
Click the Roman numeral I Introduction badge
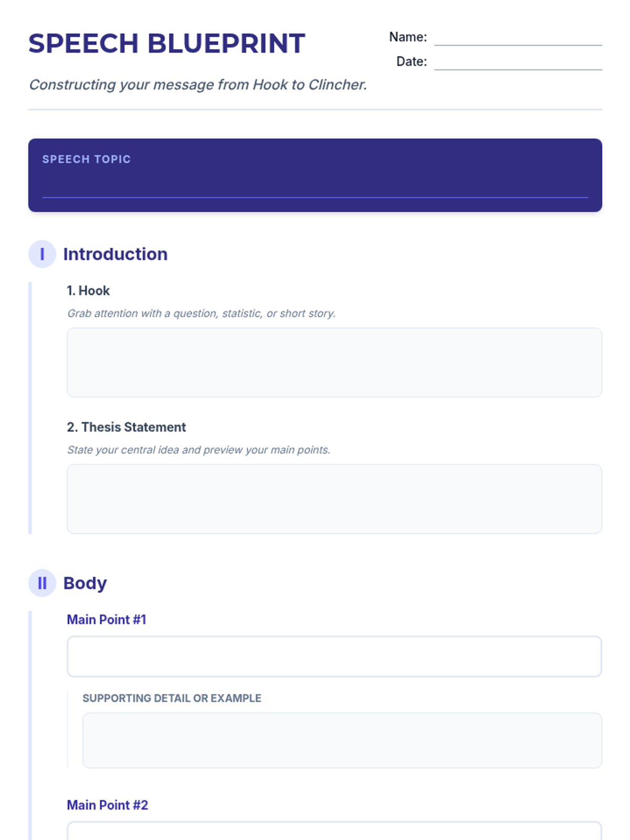click(42, 254)
